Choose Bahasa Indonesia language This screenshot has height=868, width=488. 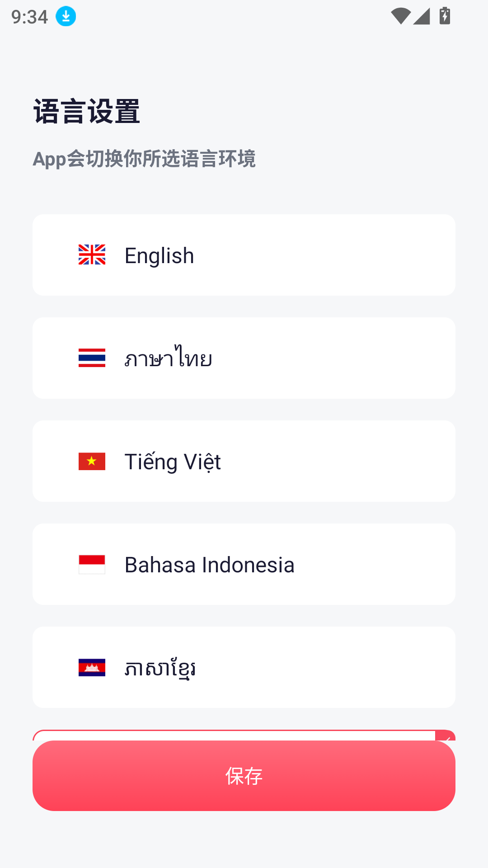point(244,564)
